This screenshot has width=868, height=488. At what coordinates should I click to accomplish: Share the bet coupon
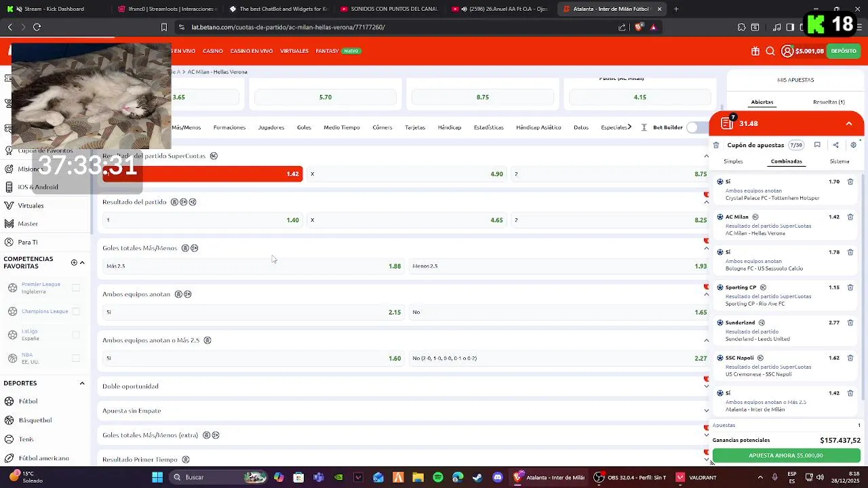click(x=835, y=145)
